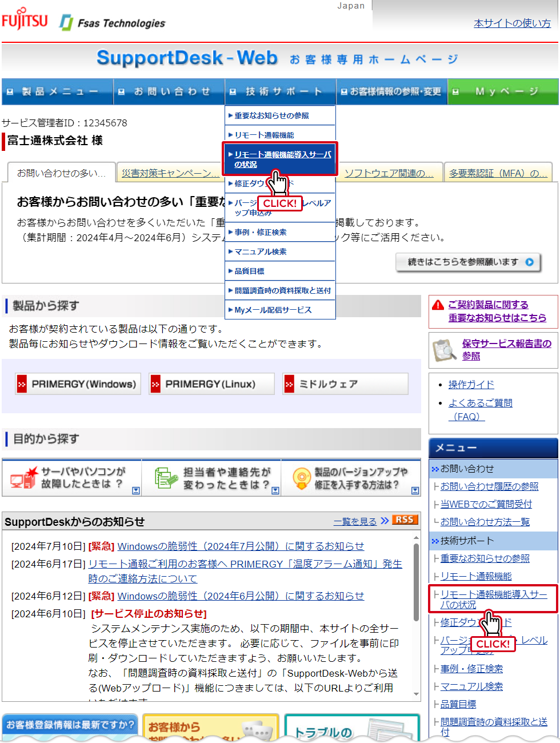This screenshot has width=560, height=743.
Task: Open 問題調査時の資料採取と送付 in the sidebar
Action: tap(494, 727)
